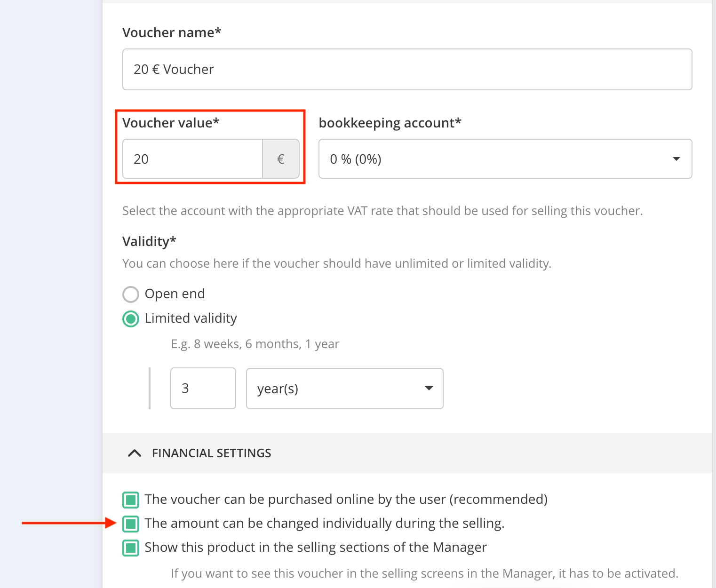Collapse Financial Settings using the chevron icon
Image resolution: width=716 pixels, height=588 pixels.
pyautogui.click(x=135, y=453)
